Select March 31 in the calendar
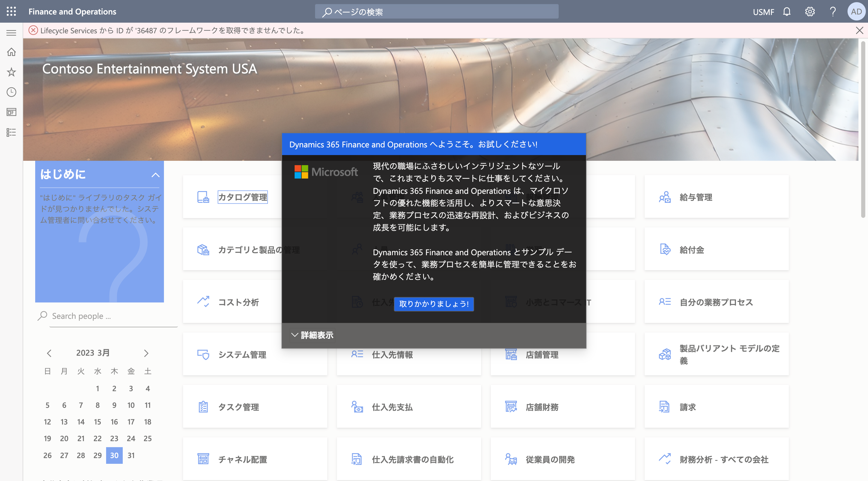The height and width of the screenshot is (481, 868). point(131,455)
